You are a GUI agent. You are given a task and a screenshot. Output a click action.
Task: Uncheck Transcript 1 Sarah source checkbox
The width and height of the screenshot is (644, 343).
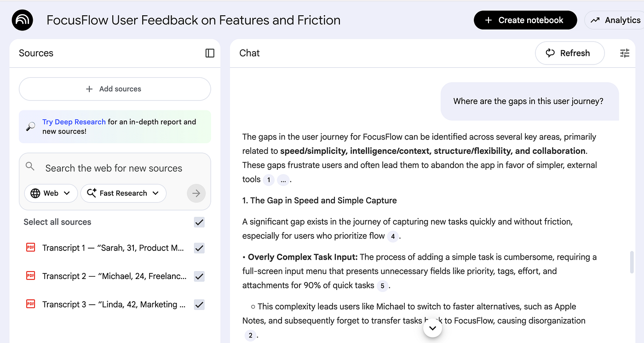(199, 248)
